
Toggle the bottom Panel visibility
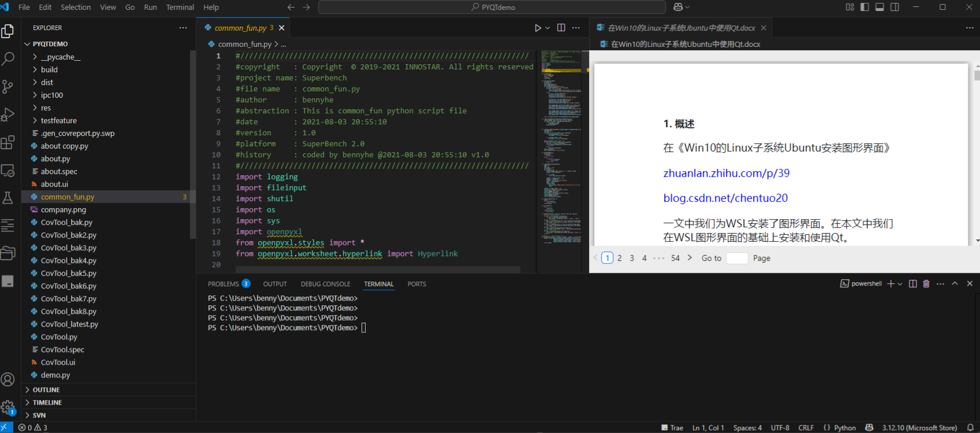click(x=880, y=7)
